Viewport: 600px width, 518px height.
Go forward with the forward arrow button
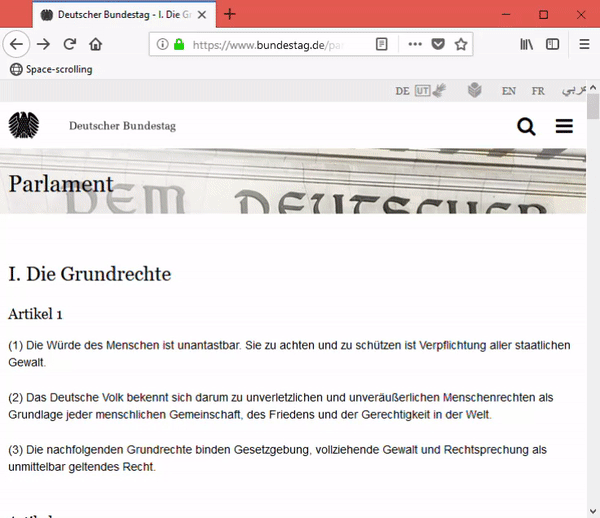[x=44, y=44]
